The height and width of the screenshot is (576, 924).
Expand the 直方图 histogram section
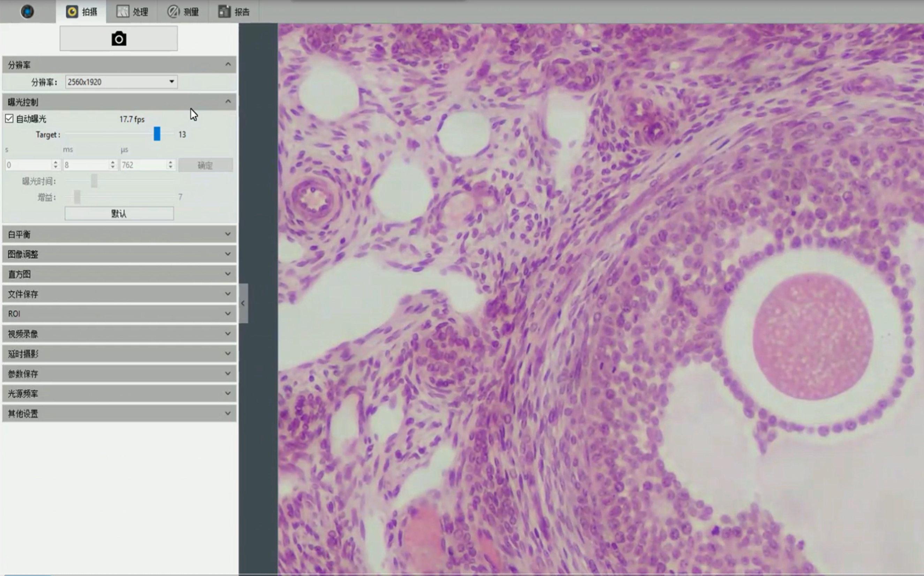(x=228, y=273)
